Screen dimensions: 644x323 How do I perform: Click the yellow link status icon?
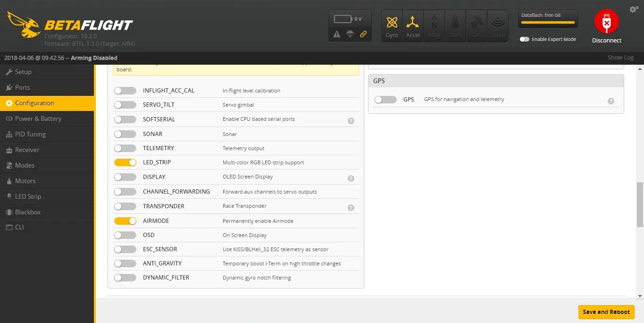(363, 34)
